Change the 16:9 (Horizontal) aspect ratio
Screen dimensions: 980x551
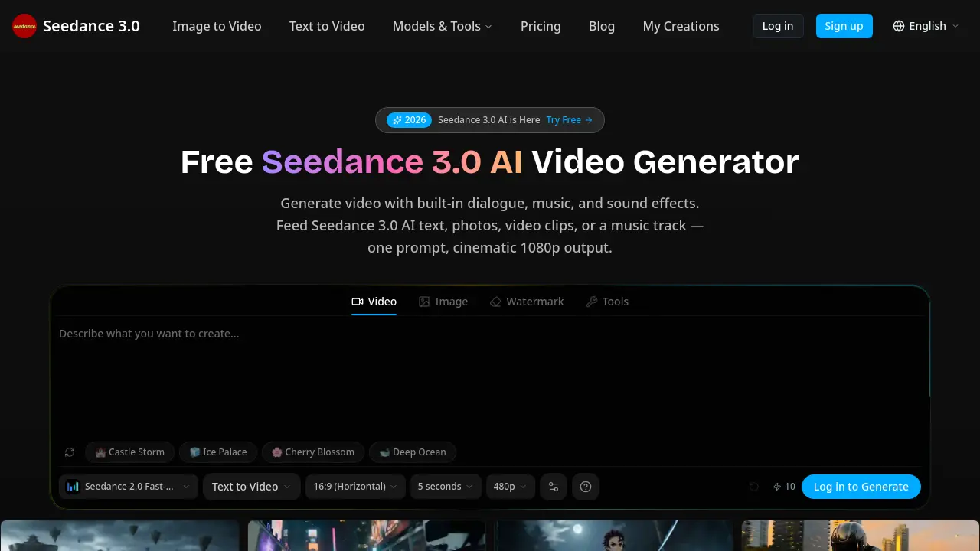pos(356,487)
